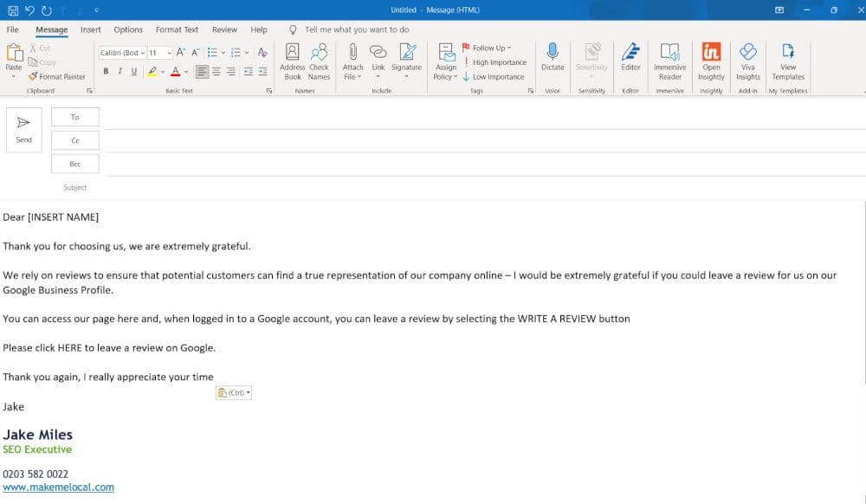Toggle bold formatting
866x504 pixels.
[107, 72]
